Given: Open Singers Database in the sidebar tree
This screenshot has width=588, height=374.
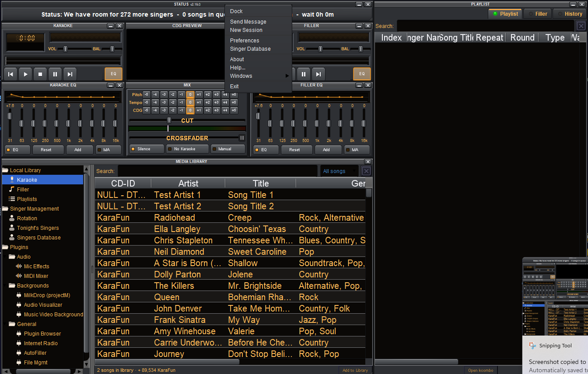Looking at the screenshot, I should point(38,237).
